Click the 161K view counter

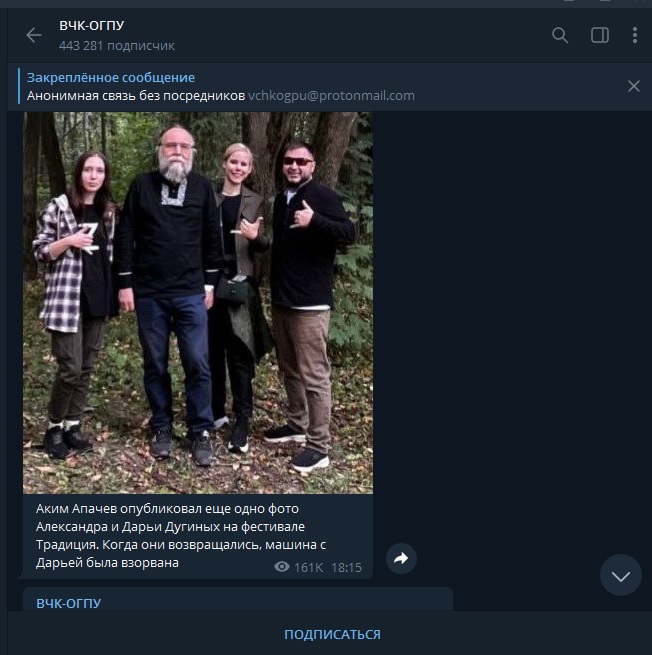(309, 567)
